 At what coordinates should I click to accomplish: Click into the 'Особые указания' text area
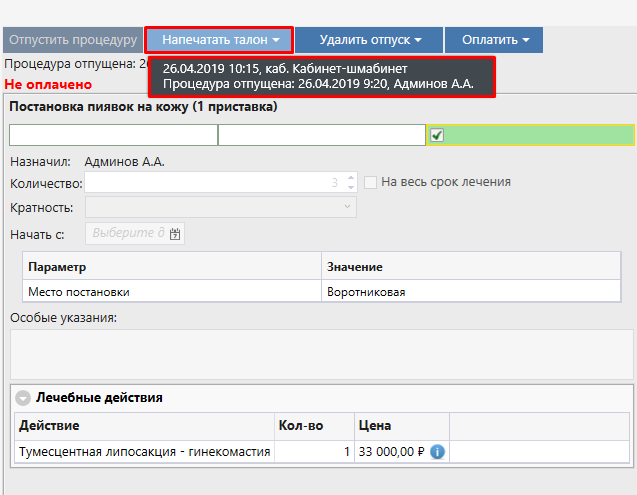(x=320, y=351)
